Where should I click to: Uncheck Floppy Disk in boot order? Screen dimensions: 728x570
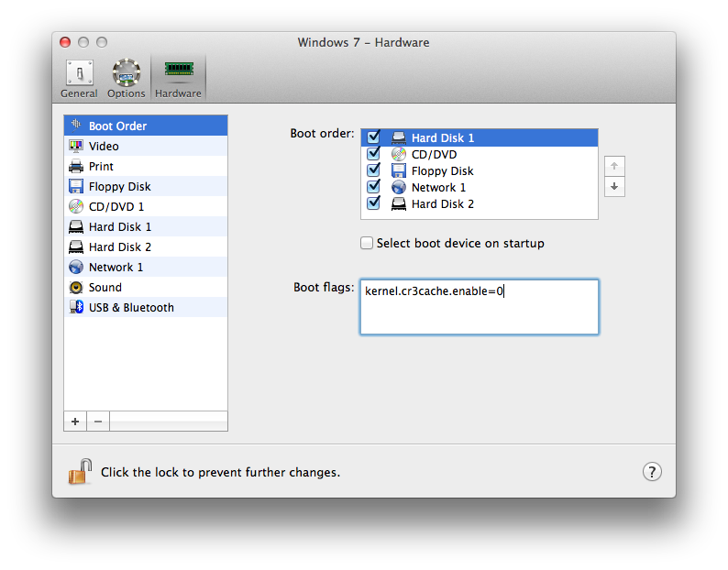click(x=374, y=170)
